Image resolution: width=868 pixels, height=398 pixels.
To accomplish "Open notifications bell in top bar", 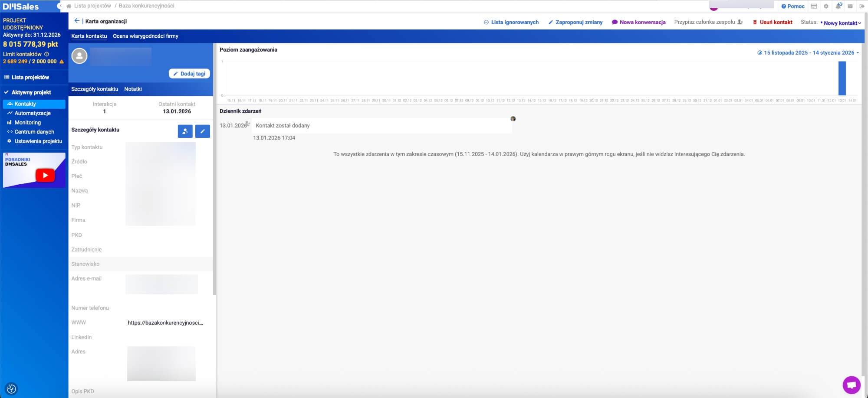I will point(838,6).
